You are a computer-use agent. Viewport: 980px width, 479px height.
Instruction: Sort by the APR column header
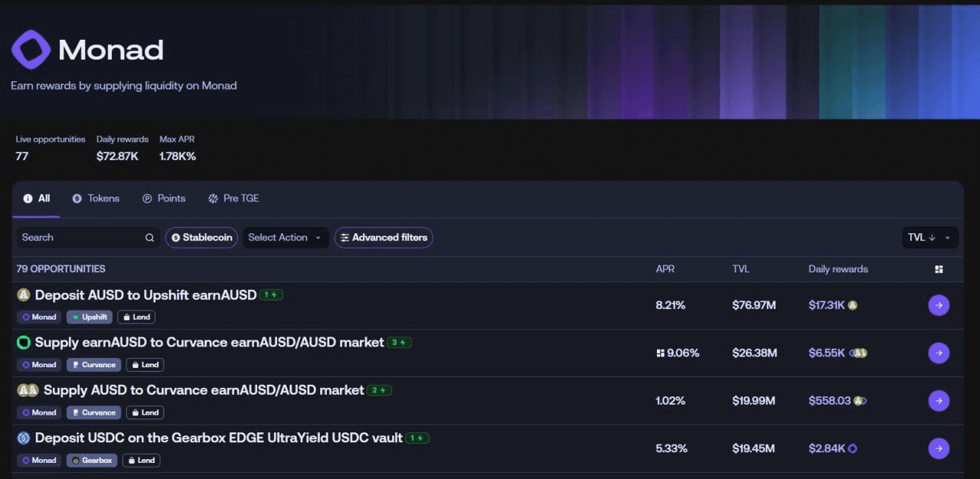tap(665, 269)
